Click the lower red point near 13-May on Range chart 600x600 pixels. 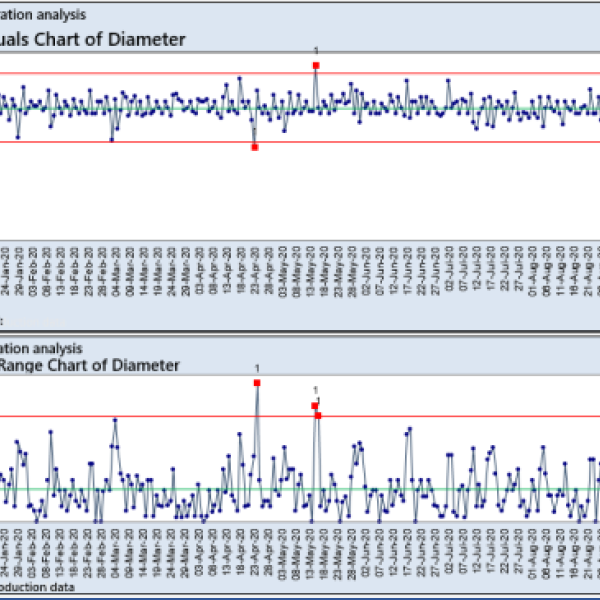tap(318, 415)
